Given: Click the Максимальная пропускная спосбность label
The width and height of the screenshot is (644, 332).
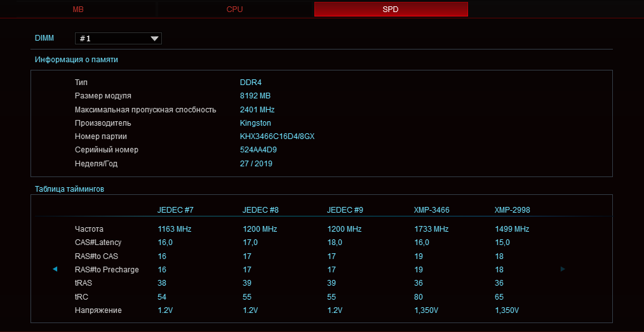Looking at the screenshot, I should pos(145,110).
